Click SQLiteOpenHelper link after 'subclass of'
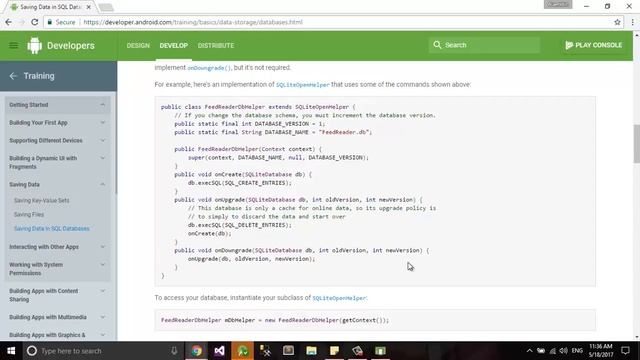Viewport: 640px width, 360px height. 339,298
